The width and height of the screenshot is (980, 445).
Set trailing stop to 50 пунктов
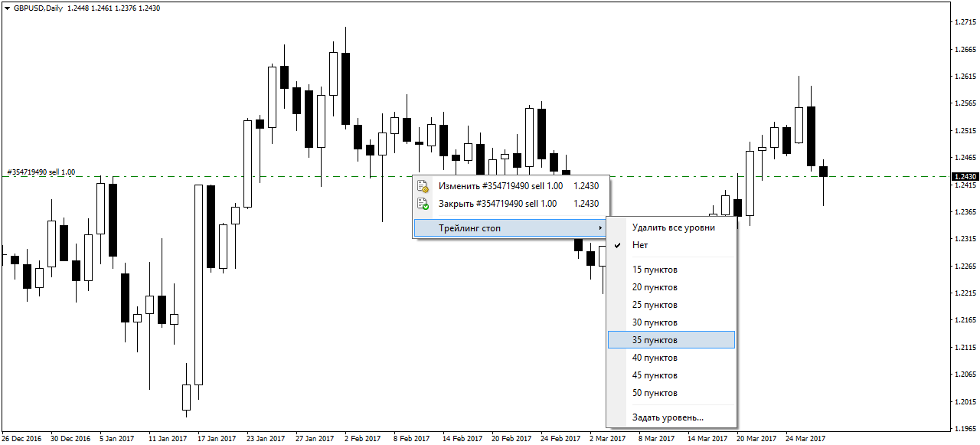click(671, 393)
